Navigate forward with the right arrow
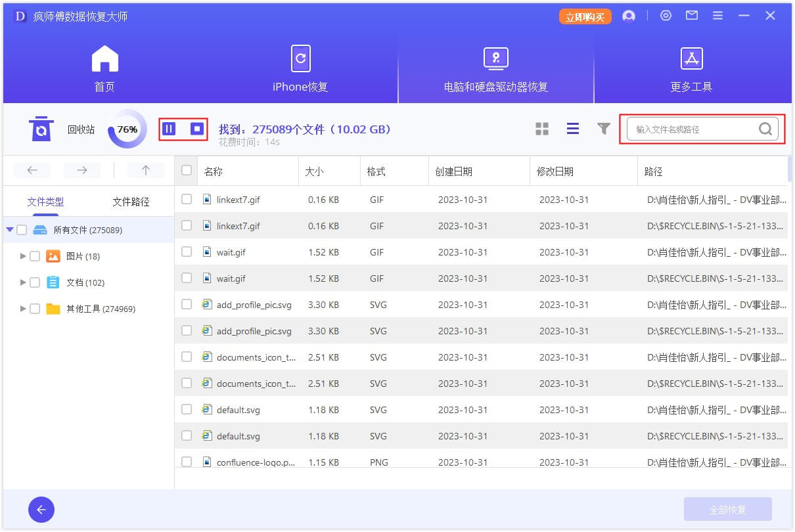This screenshot has height=532, width=795. coord(82,170)
